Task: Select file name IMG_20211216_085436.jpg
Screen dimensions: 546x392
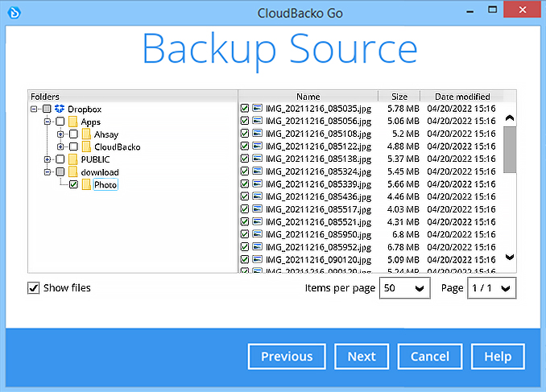Action: pyautogui.click(x=318, y=196)
